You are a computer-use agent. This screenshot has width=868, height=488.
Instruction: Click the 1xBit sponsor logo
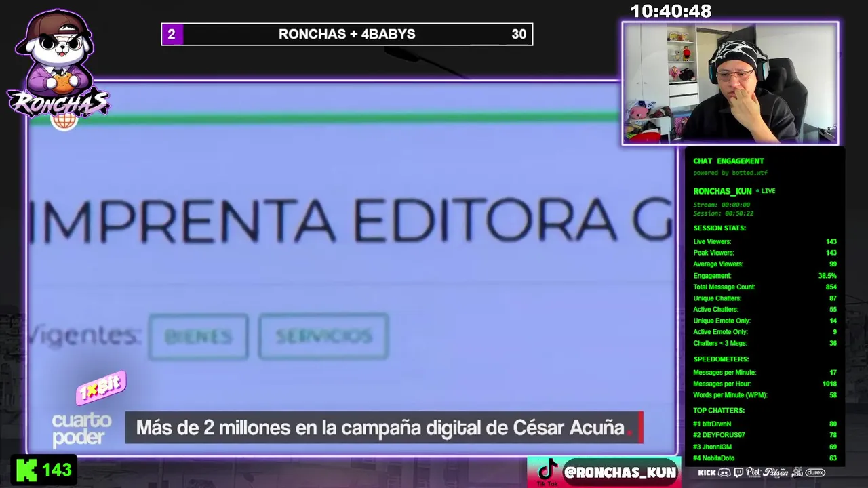tap(101, 388)
